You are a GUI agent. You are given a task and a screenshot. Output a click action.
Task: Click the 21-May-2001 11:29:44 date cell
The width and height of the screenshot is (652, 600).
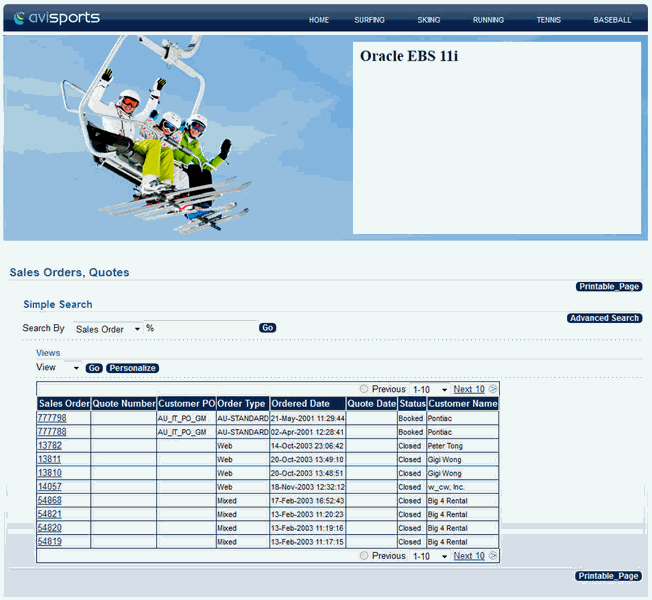click(x=308, y=418)
